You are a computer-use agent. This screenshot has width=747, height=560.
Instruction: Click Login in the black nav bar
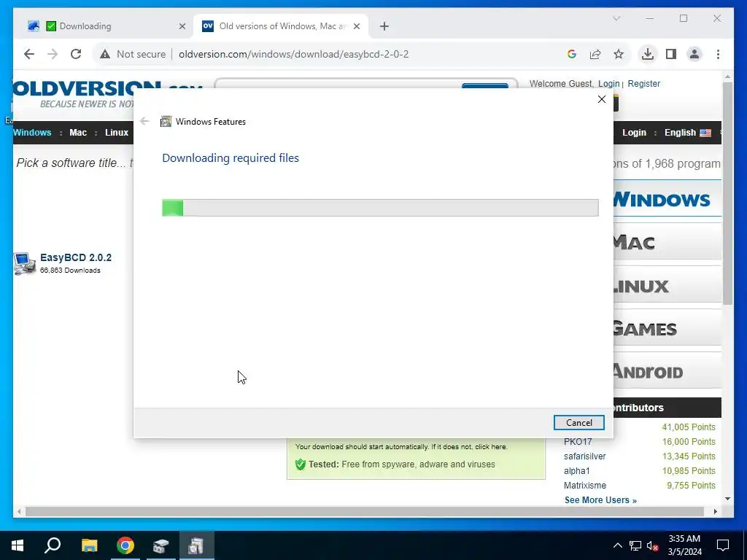tap(634, 133)
